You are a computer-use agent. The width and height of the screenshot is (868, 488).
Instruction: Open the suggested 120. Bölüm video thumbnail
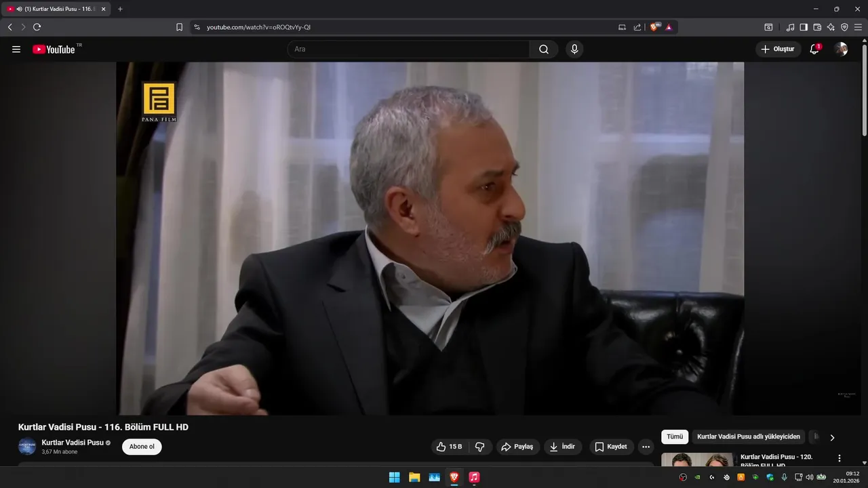697,460
